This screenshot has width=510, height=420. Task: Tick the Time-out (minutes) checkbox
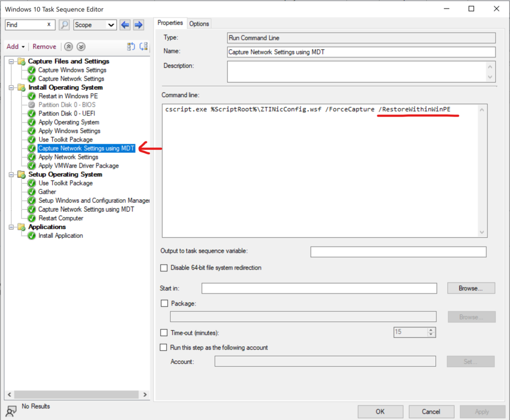coord(164,333)
